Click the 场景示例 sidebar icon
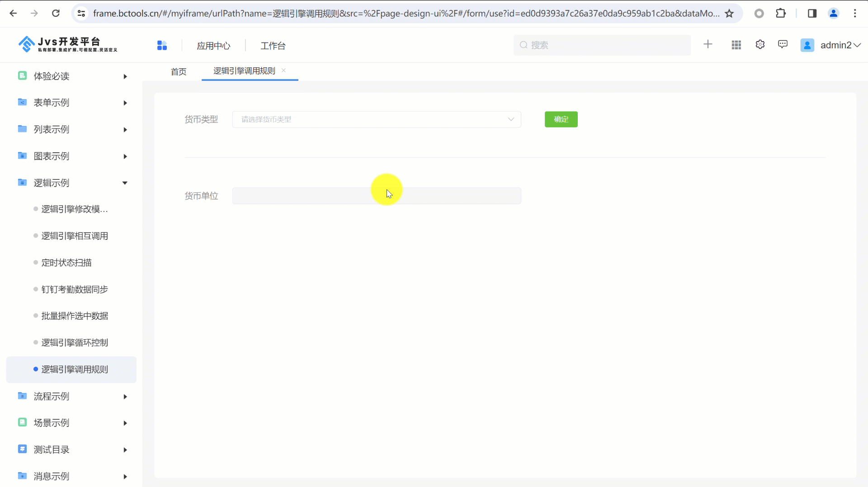Screen dimensions: 868x487 click(22, 422)
